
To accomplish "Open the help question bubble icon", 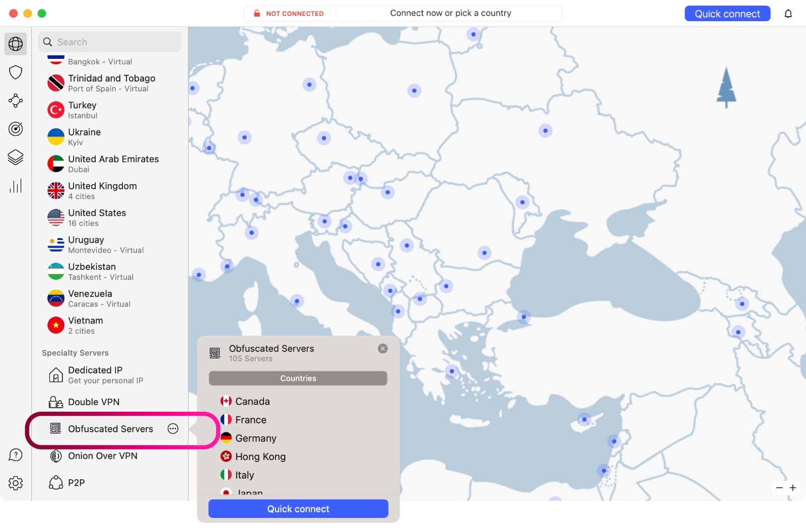I will [16, 455].
